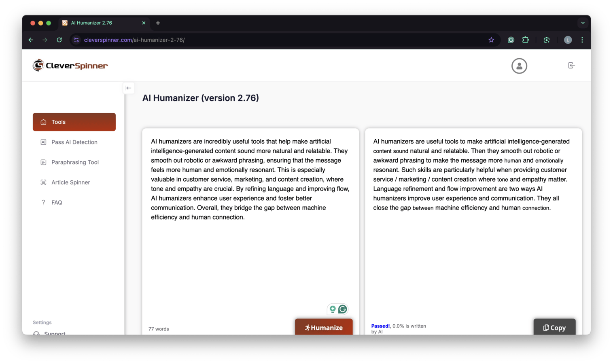This screenshot has height=364, width=613.
Task: Collapse the sidebar with the arrow button
Action: click(x=129, y=88)
